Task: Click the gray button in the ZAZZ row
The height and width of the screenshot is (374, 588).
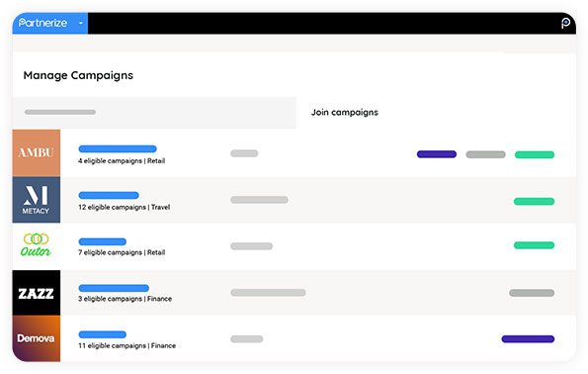Action: (x=532, y=293)
